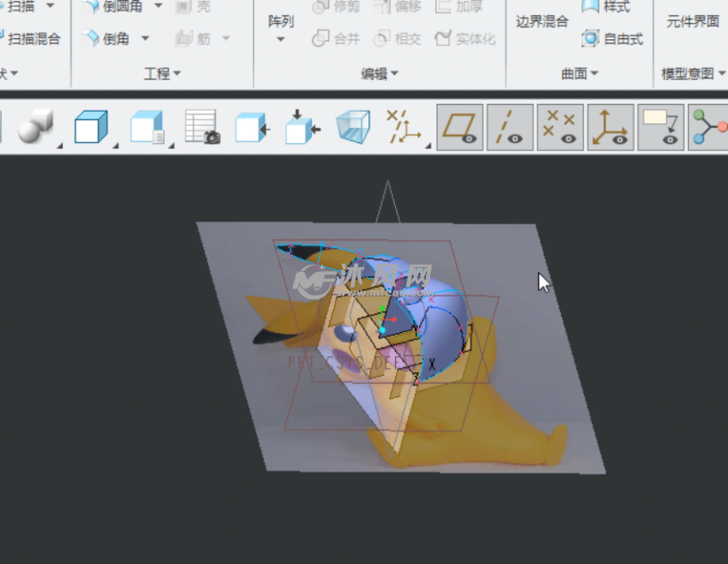Open the datum display filters icon
This screenshot has height=564, width=728.
[404, 127]
